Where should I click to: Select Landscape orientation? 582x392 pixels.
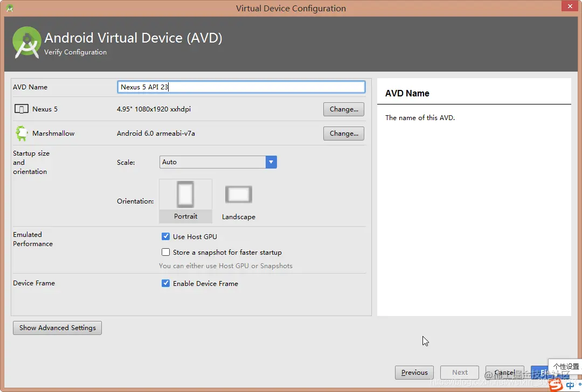tap(239, 202)
